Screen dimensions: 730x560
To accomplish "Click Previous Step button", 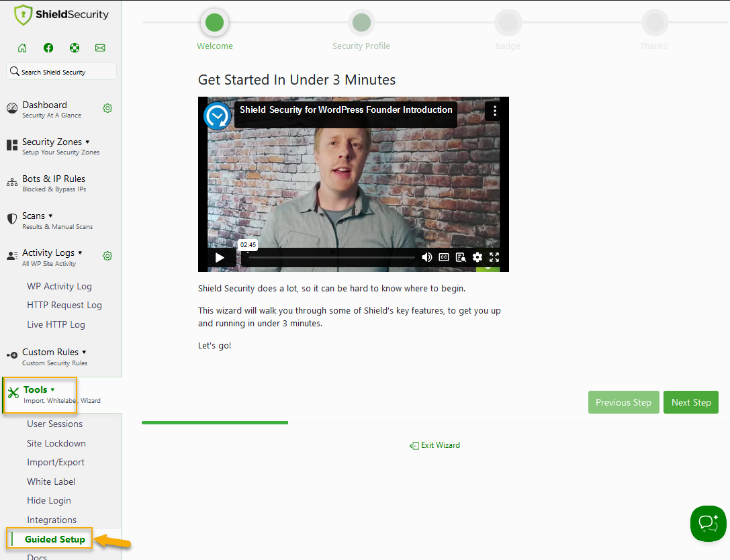I will tap(623, 402).
